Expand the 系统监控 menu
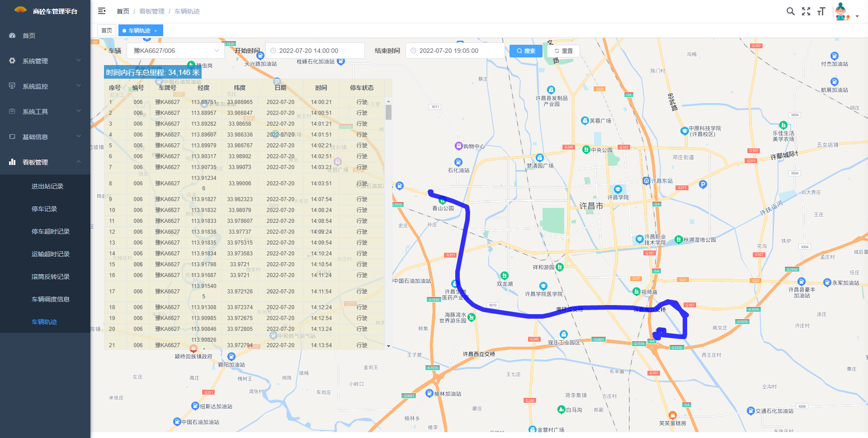The height and width of the screenshot is (438, 868). coord(45,86)
